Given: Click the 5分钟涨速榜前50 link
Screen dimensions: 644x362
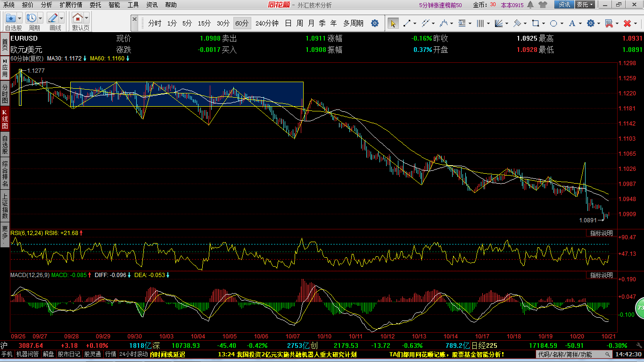Looking at the screenshot, I should (440, 5).
